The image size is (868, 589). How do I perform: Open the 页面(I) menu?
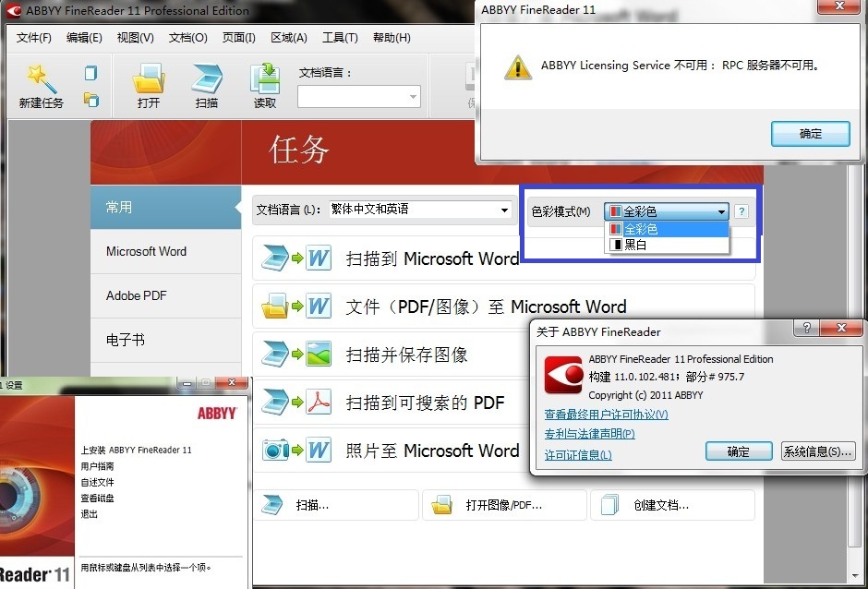(x=238, y=38)
